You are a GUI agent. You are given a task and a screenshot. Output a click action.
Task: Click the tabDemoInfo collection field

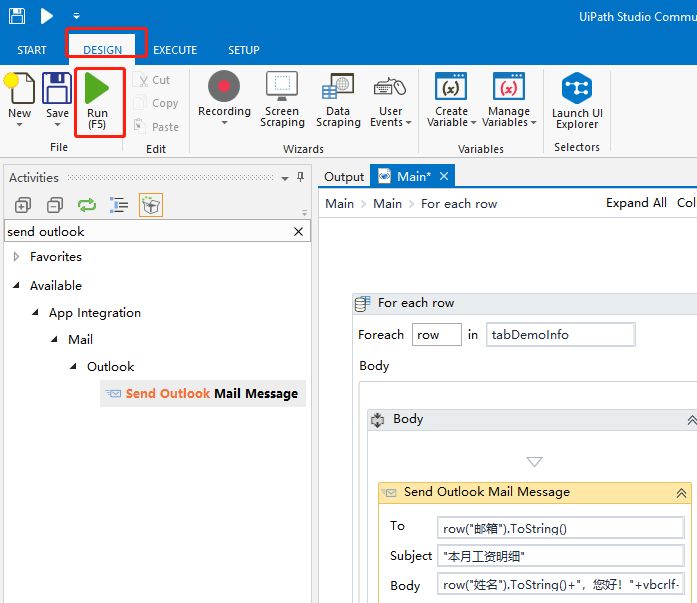point(561,335)
